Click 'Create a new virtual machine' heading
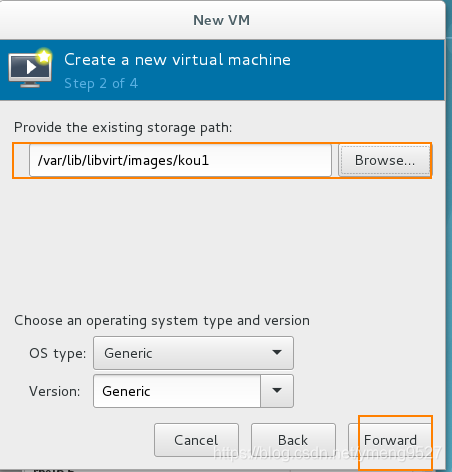This screenshot has width=452, height=472. [177, 60]
